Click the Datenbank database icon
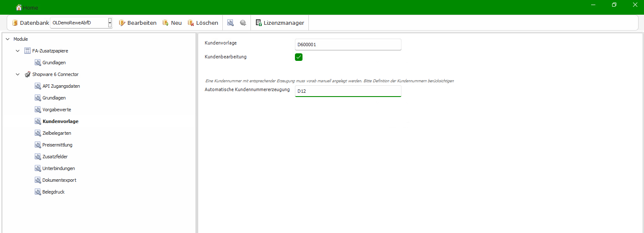Image resolution: width=644 pixels, height=233 pixels. [x=15, y=23]
